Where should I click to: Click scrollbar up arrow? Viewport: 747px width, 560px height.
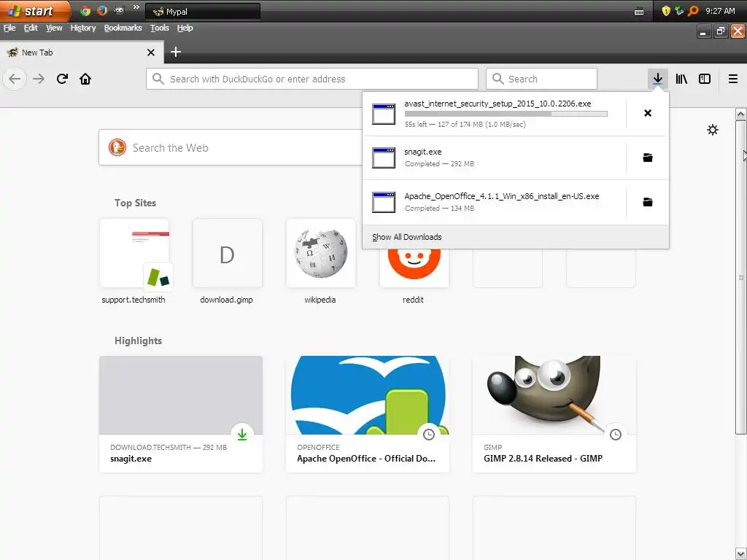pyautogui.click(x=740, y=114)
